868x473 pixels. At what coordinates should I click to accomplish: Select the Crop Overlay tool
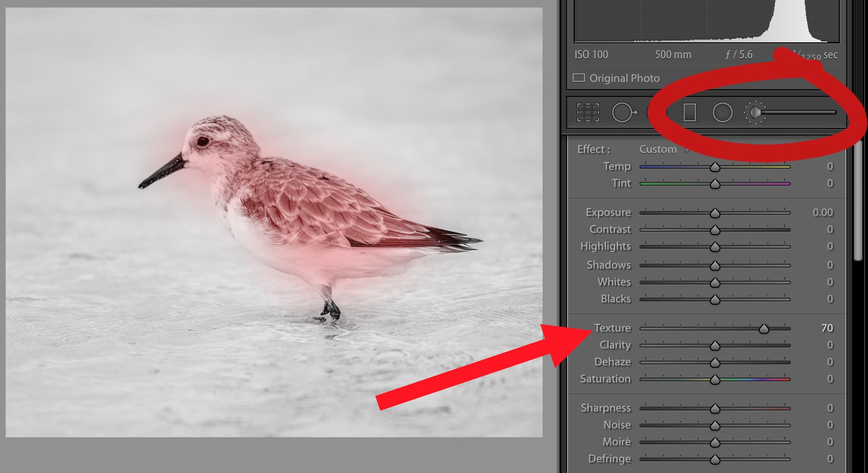588,113
